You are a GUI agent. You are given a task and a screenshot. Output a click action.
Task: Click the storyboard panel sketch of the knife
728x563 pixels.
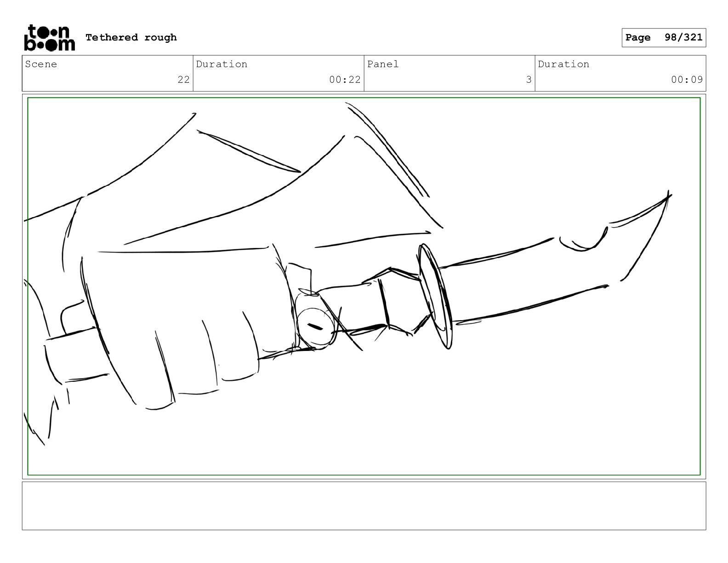click(x=364, y=286)
